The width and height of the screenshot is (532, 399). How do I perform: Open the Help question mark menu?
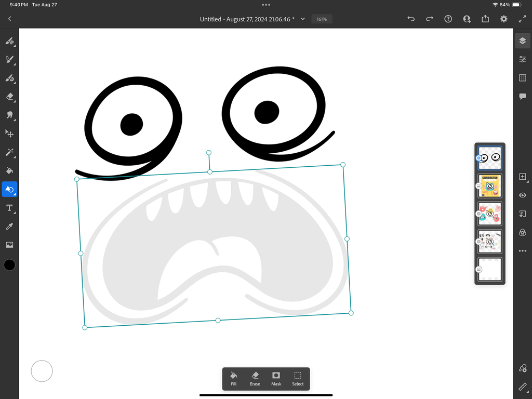[x=448, y=19]
